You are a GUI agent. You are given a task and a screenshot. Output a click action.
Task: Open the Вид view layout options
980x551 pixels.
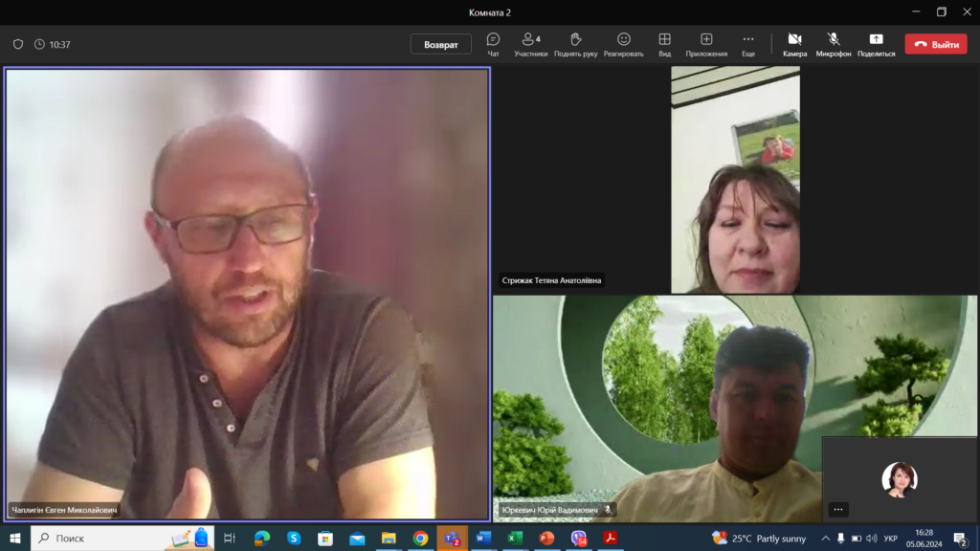coord(664,44)
